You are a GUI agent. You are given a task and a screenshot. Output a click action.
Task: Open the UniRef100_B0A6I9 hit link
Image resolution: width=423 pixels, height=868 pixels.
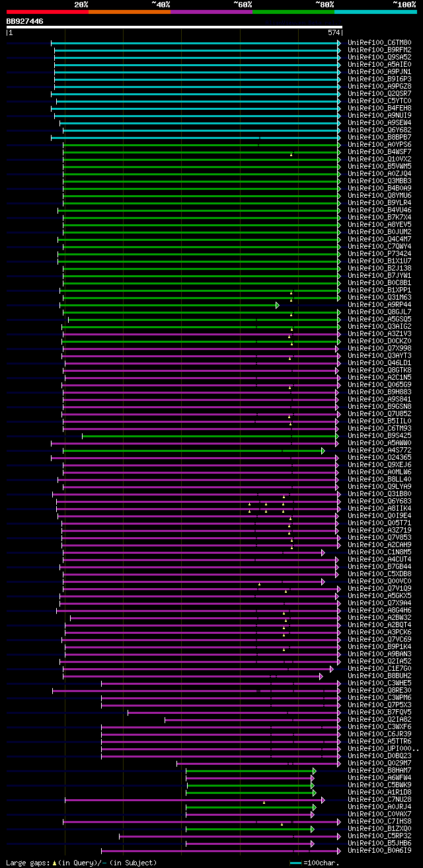coord(379,851)
